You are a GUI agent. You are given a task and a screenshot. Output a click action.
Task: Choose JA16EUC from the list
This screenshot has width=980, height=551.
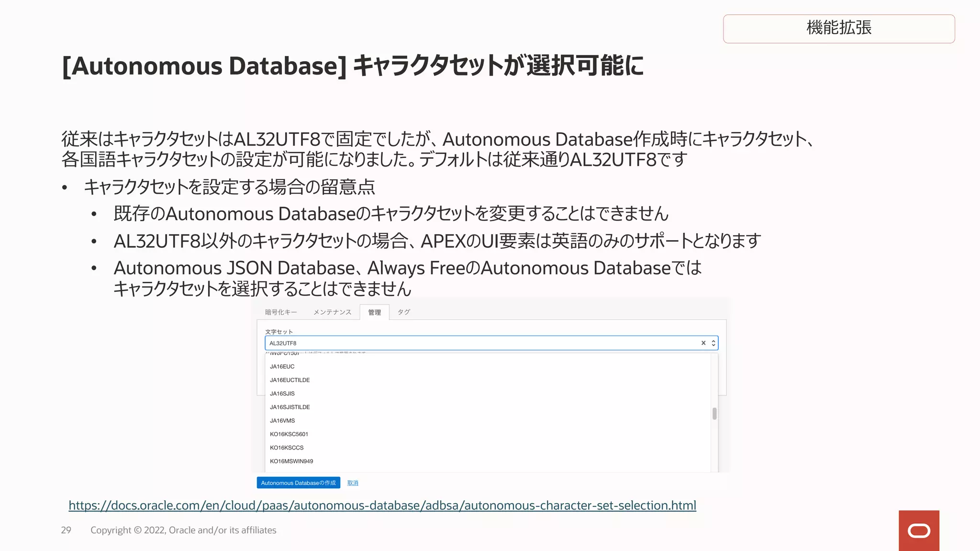coord(488,367)
